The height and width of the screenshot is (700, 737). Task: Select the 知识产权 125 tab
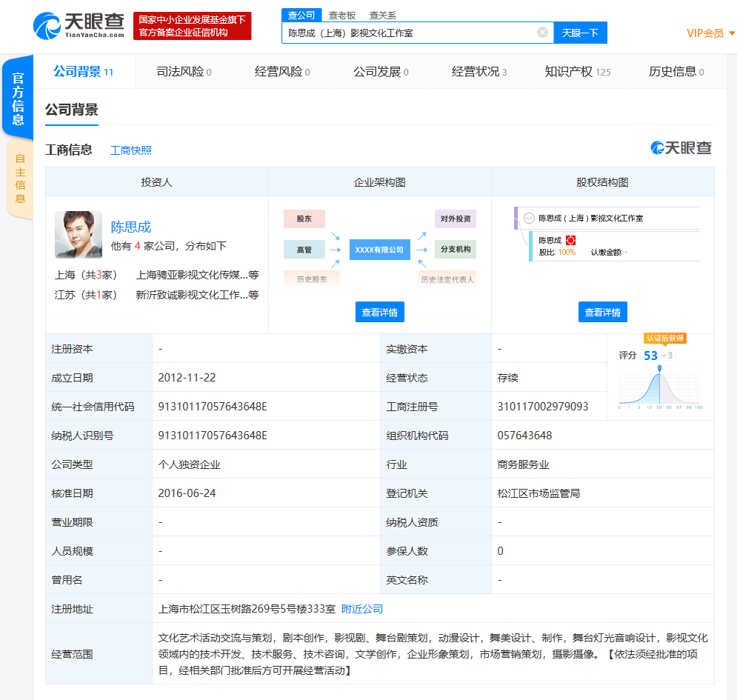(577, 71)
